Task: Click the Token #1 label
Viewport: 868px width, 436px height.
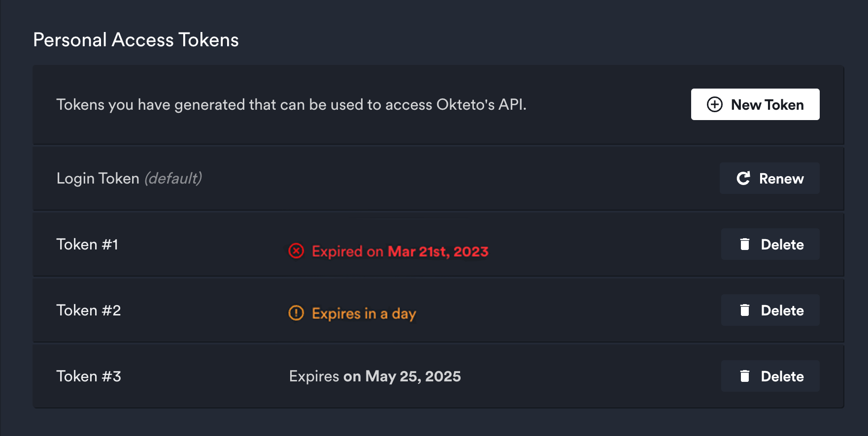Action: pyautogui.click(x=87, y=244)
